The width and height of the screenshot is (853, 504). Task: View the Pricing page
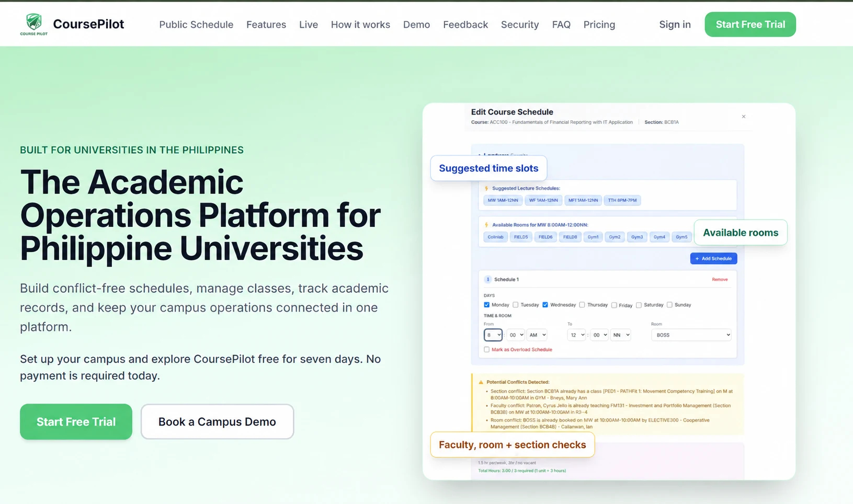pos(599,25)
